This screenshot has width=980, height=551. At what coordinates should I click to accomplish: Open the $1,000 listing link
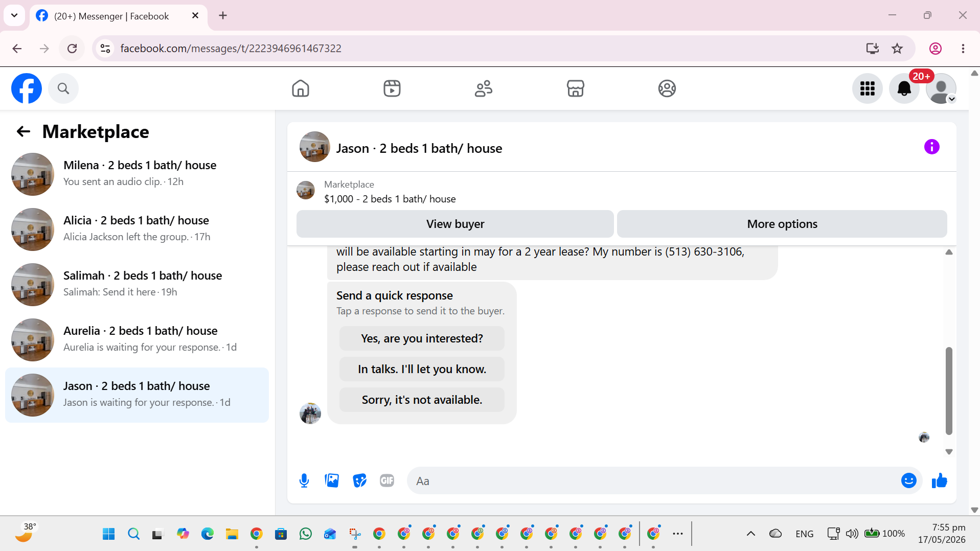click(x=390, y=199)
